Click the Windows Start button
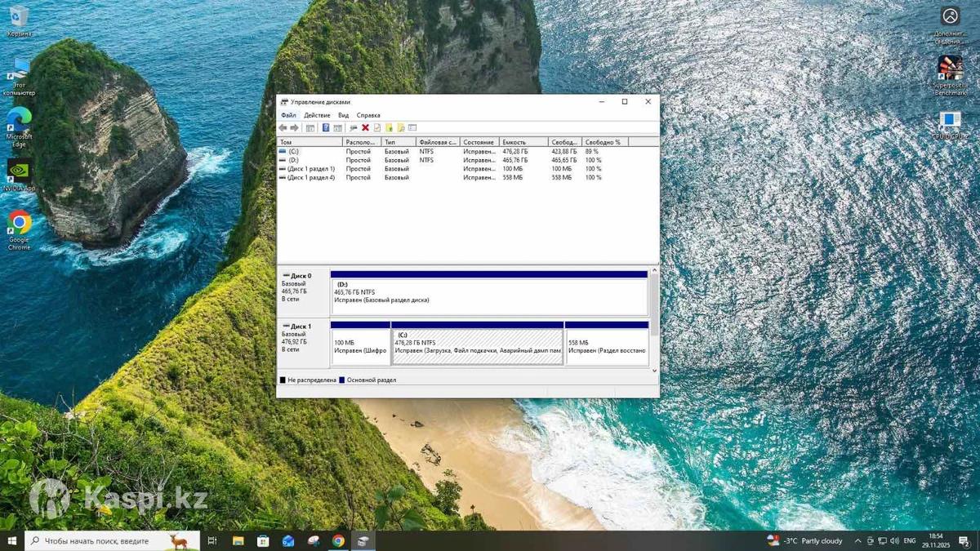This screenshot has width=980, height=551. [11, 540]
